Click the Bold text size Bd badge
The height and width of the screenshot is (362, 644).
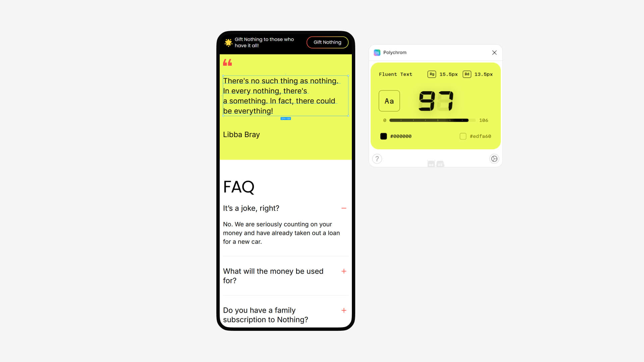(x=466, y=74)
